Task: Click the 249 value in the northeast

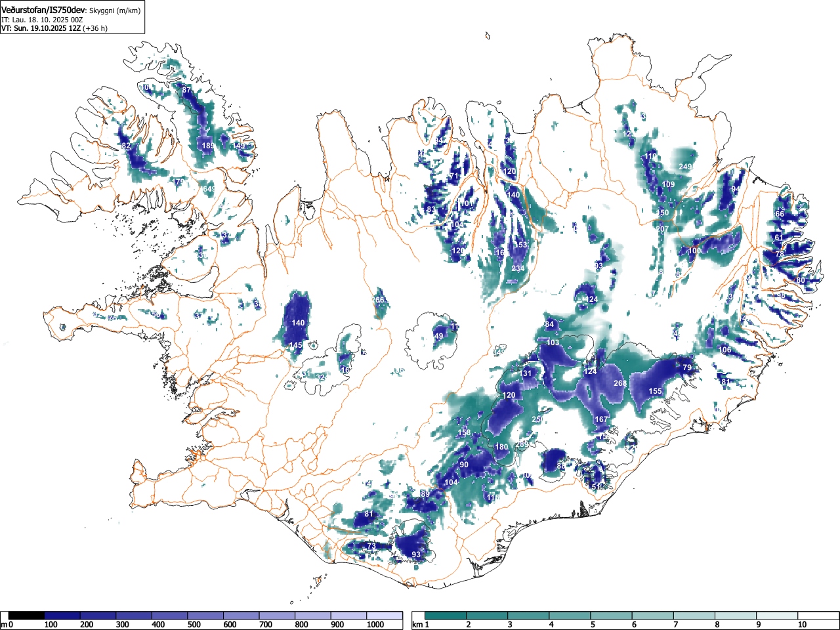Action: (x=685, y=167)
